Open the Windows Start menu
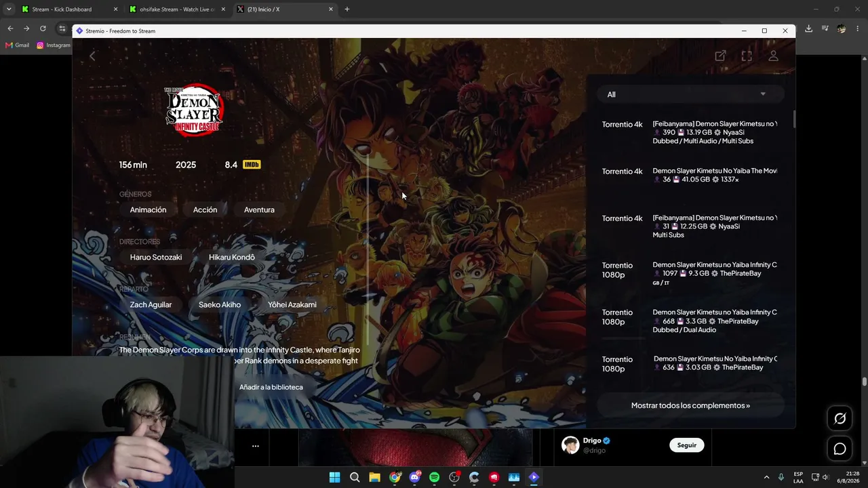The height and width of the screenshot is (488, 868). (x=335, y=477)
